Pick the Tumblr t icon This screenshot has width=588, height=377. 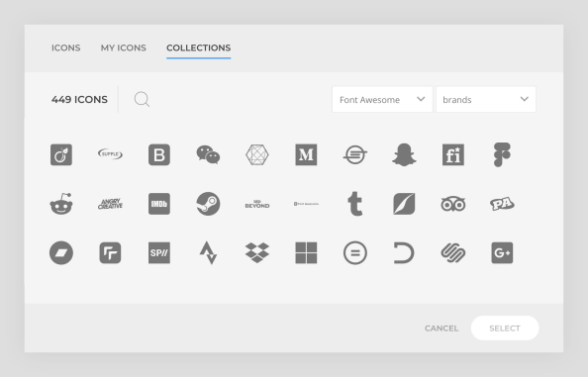354,204
